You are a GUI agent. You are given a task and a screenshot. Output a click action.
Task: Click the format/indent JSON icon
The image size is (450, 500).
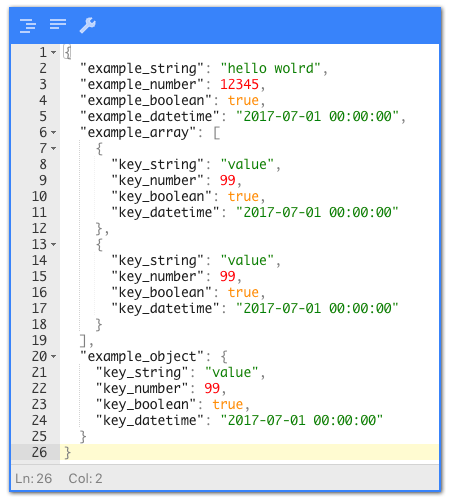click(x=28, y=25)
